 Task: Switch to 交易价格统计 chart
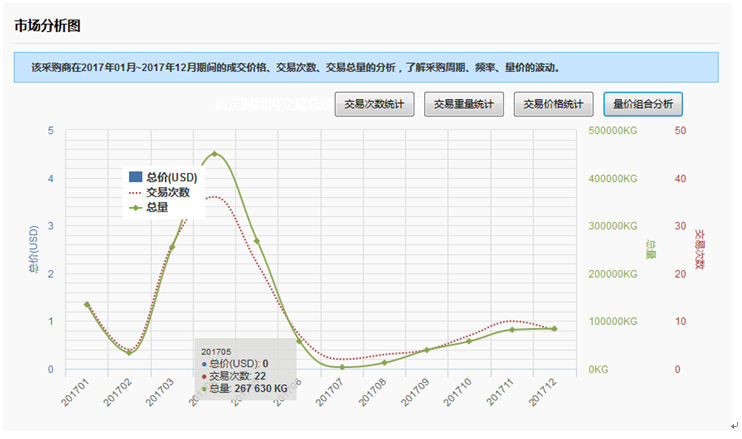pos(553,104)
